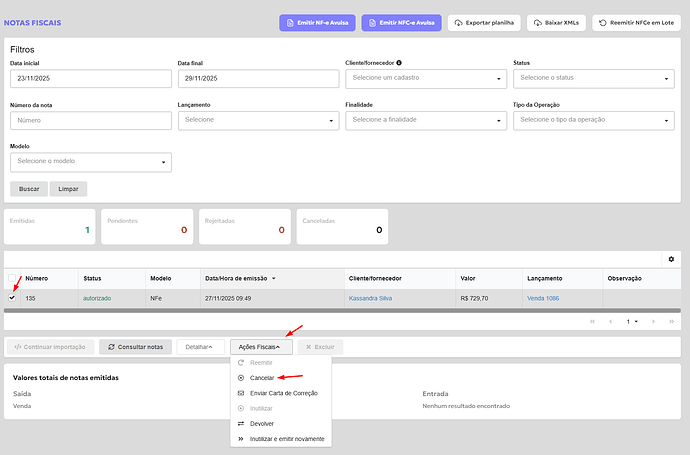The image size is (690, 455).
Task: Open the Tipo da Operação dropdown
Action: pos(596,120)
